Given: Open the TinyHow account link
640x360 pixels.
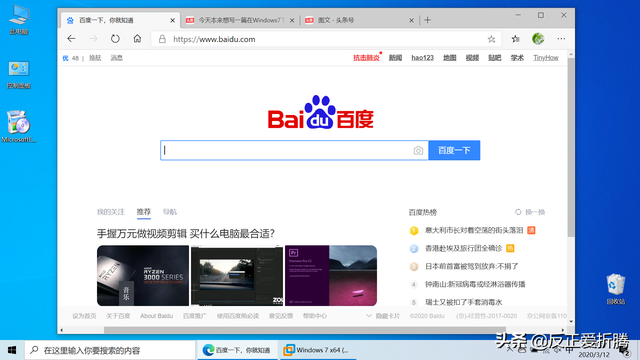Looking at the screenshot, I should pos(546,58).
